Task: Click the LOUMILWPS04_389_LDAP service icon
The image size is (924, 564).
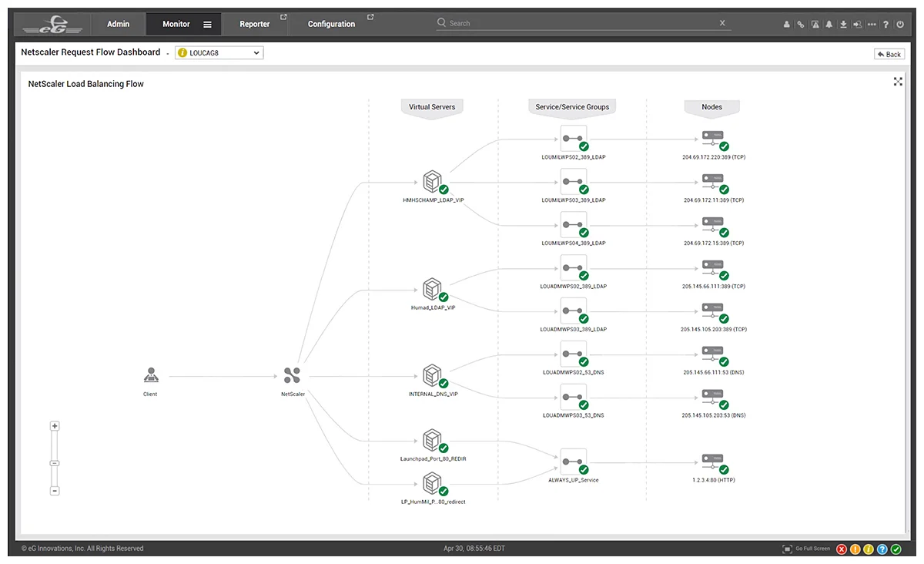Action: [574, 225]
